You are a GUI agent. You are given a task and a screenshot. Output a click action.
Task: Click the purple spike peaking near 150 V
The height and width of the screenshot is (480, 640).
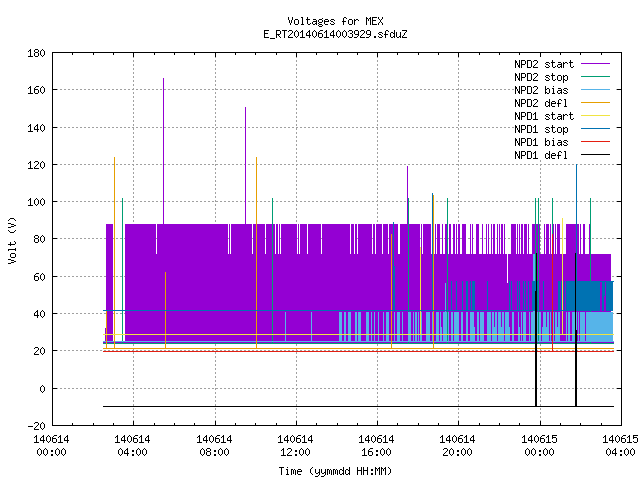245,166
